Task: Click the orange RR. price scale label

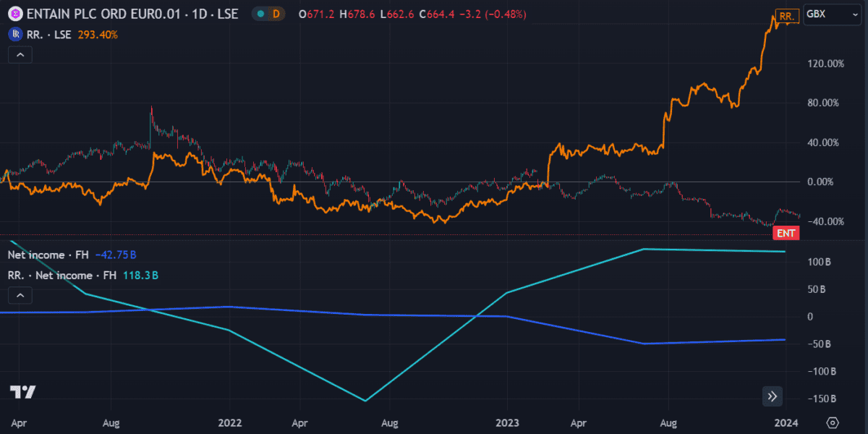Action: click(786, 15)
